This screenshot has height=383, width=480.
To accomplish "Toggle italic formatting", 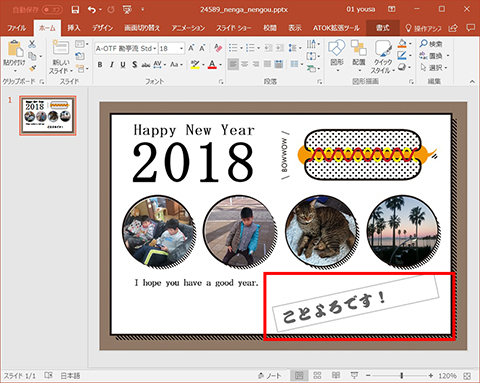I will [x=112, y=65].
